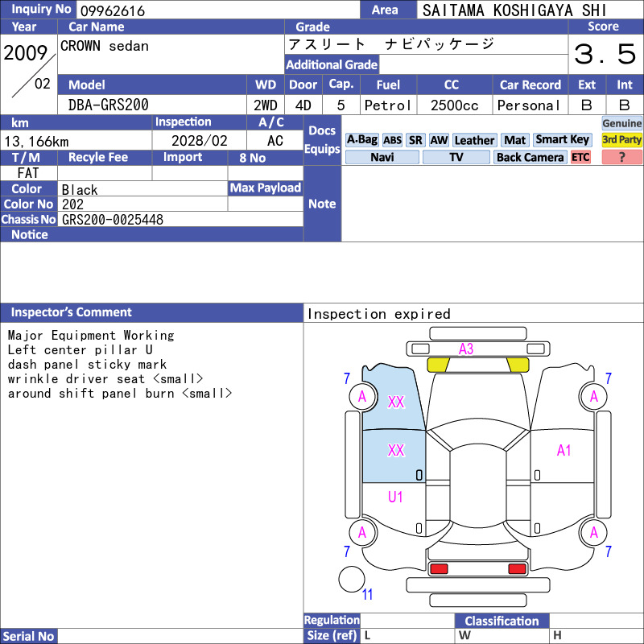Click the red ETC badge
This screenshot has height=644, width=644.
pyautogui.click(x=580, y=157)
